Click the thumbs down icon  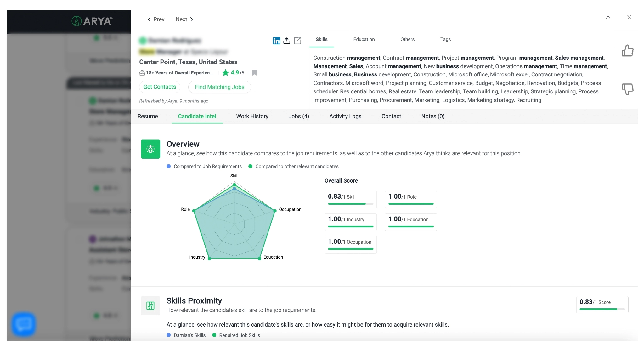[x=627, y=89]
